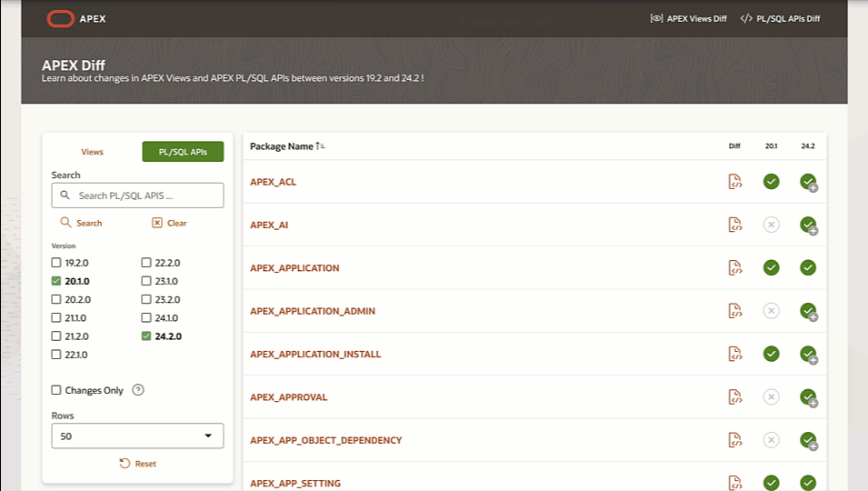Click the 20.1 missing X icon for APEX_APPROVAL
Screen dimensions: 868x491
(771, 397)
